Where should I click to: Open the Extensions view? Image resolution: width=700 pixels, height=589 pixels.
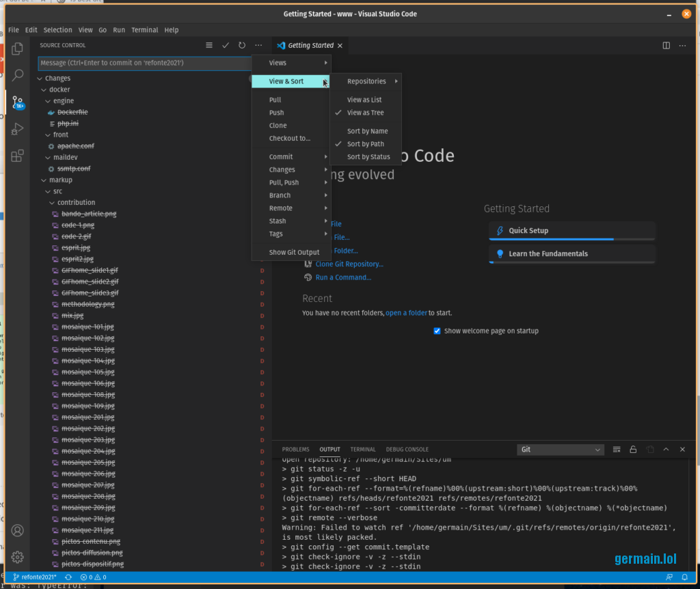pyautogui.click(x=18, y=156)
